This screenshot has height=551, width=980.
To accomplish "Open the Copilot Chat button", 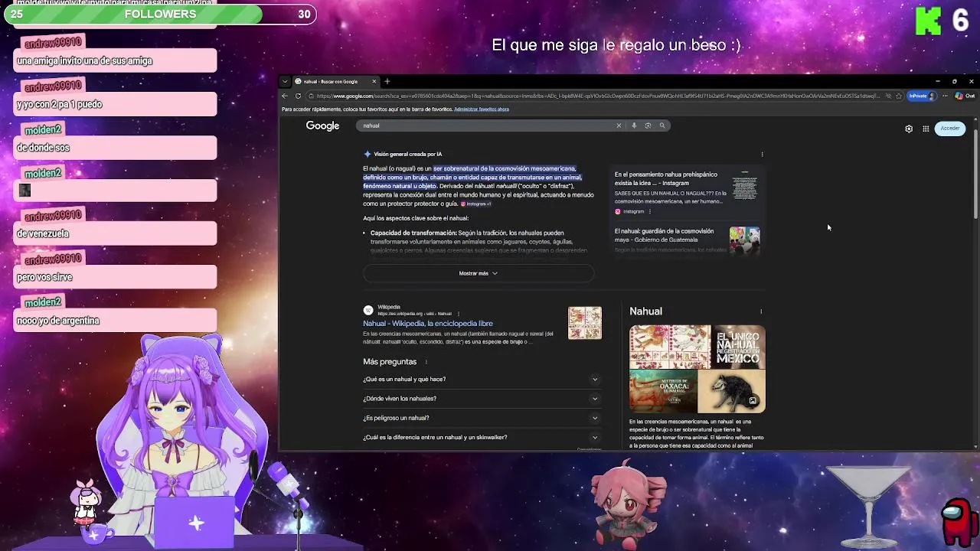I will click(965, 96).
